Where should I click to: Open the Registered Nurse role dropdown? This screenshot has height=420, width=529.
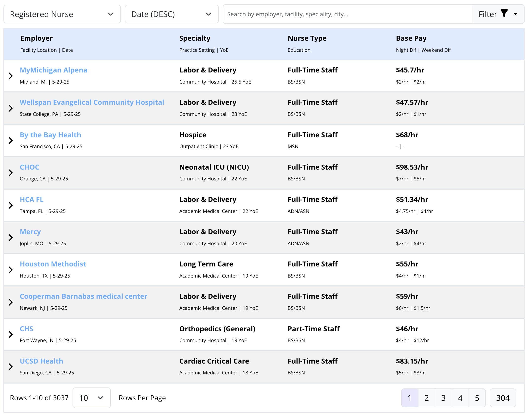pos(62,14)
